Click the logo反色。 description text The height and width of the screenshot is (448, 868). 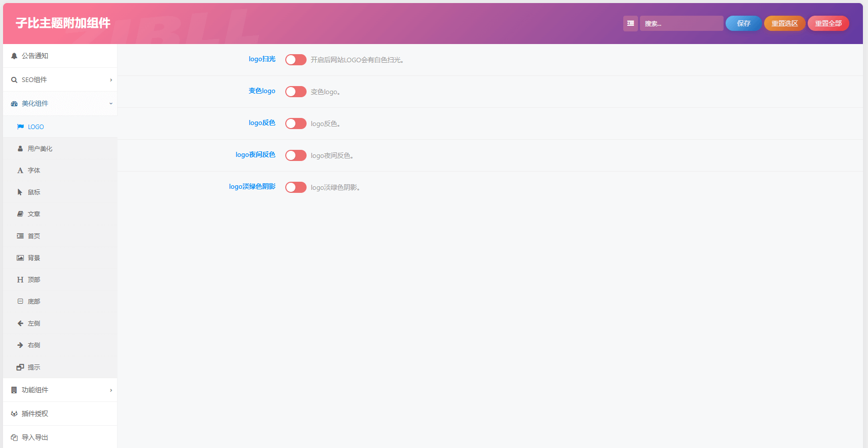(325, 124)
